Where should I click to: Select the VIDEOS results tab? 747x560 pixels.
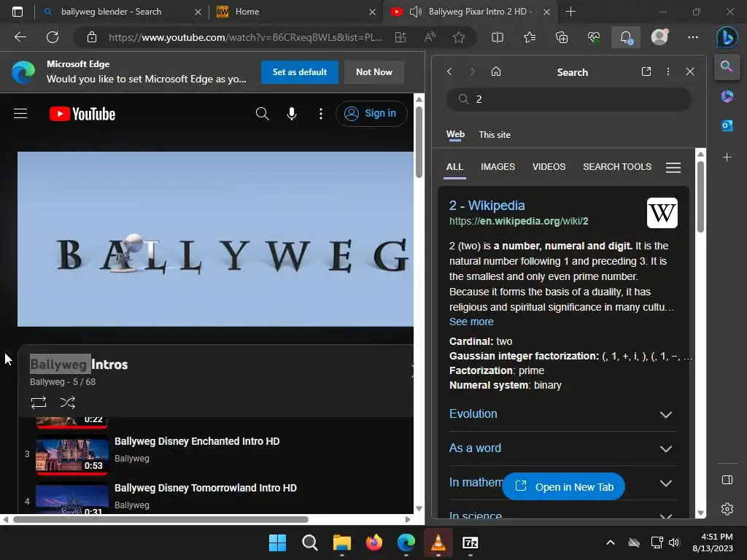tap(549, 167)
